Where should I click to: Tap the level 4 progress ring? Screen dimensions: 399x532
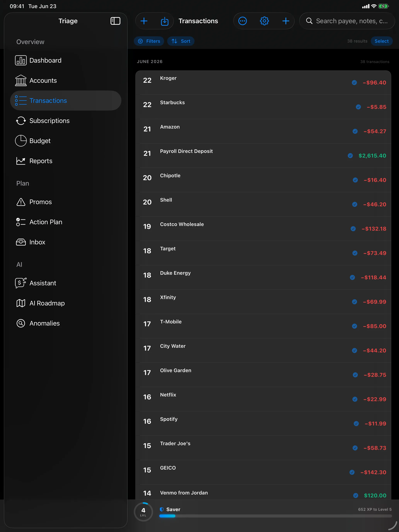143,512
